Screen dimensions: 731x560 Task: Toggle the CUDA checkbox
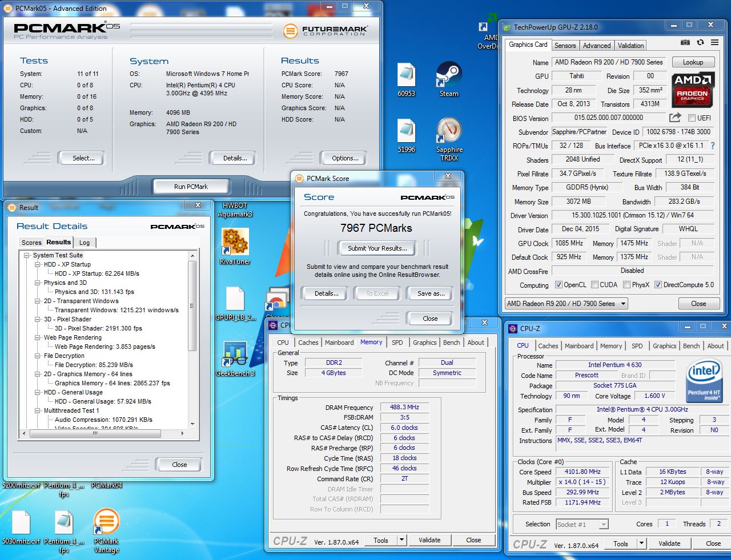pos(595,285)
